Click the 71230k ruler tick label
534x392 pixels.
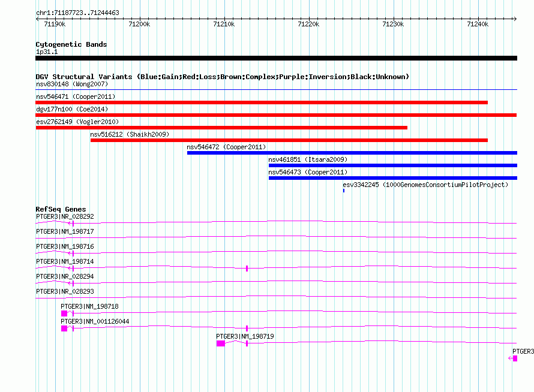tap(393, 24)
